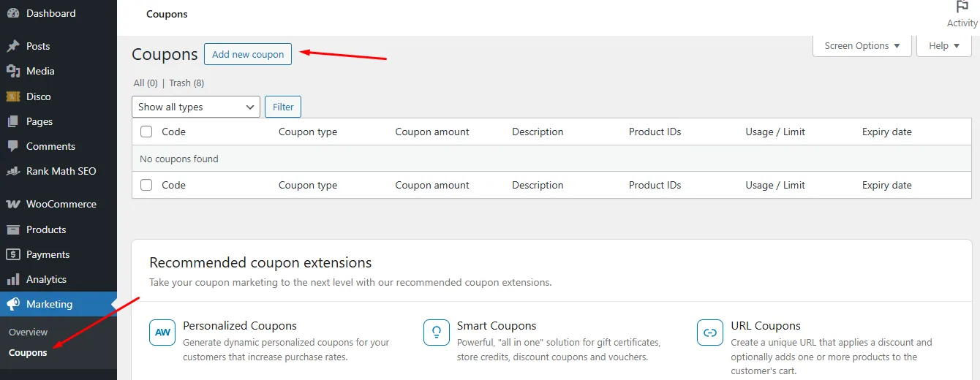Click the Media library icon
The width and height of the screenshot is (980, 380).
12,71
